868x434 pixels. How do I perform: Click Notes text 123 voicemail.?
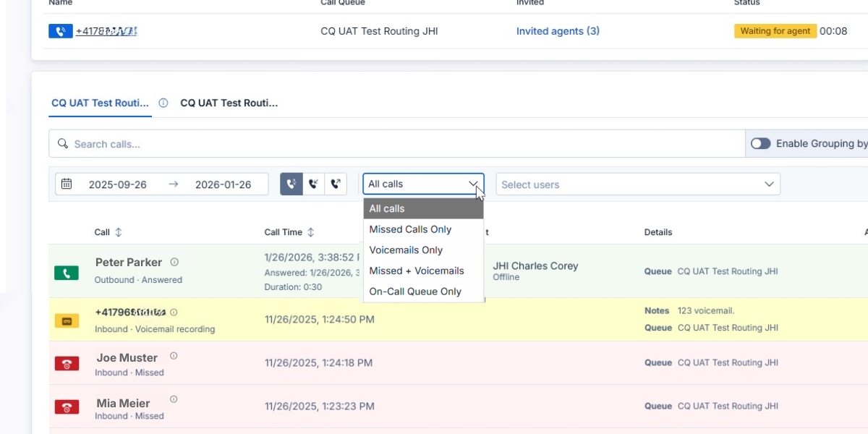[x=706, y=310]
